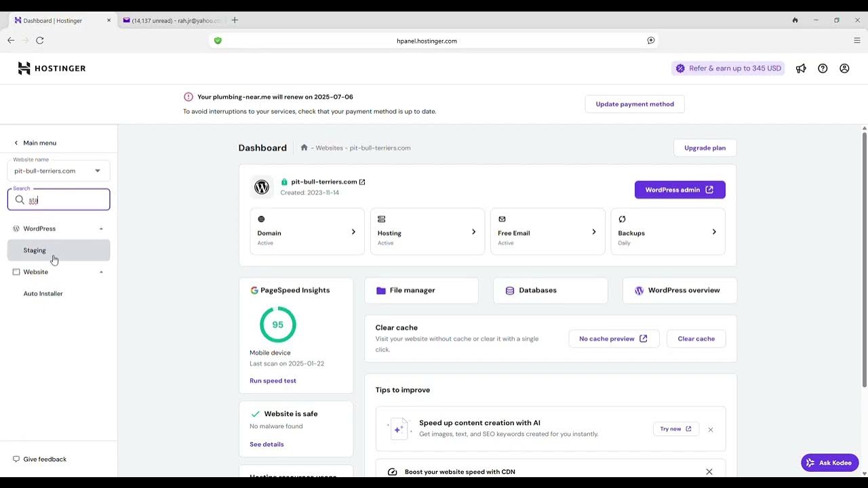Image resolution: width=868 pixels, height=488 pixels.
Task: Reload the page with the refresh icon
Action: tap(40, 41)
